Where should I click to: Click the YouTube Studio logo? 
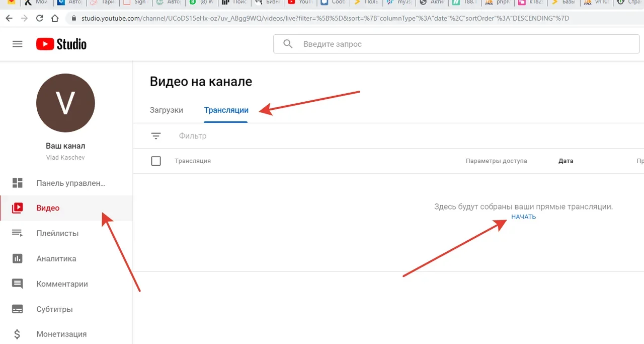pos(61,44)
